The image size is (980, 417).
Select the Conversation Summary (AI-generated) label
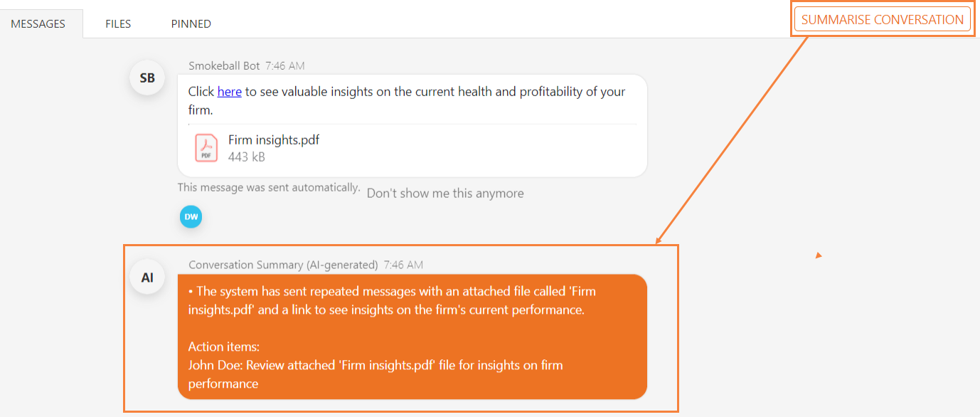click(283, 265)
